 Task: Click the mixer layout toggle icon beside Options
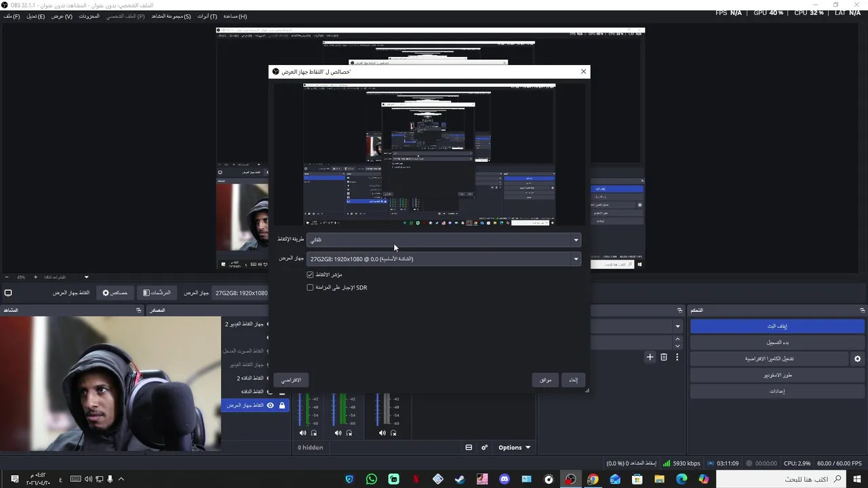click(x=469, y=447)
